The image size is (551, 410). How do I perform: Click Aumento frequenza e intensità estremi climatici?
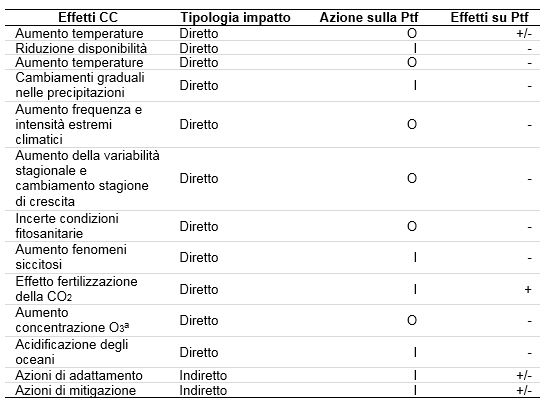[x=79, y=124]
